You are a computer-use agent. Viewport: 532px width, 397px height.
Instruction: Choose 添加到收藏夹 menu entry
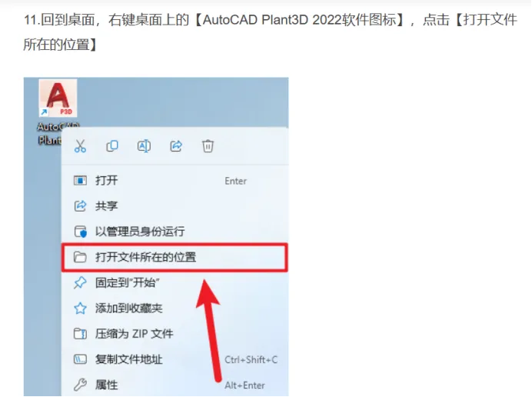pyautogui.click(x=175, y=308)
